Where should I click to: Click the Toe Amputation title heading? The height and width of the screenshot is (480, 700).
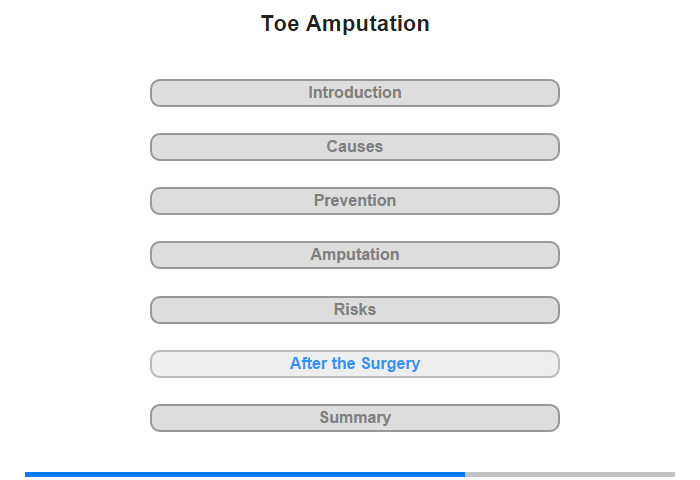tap(345, 23)
